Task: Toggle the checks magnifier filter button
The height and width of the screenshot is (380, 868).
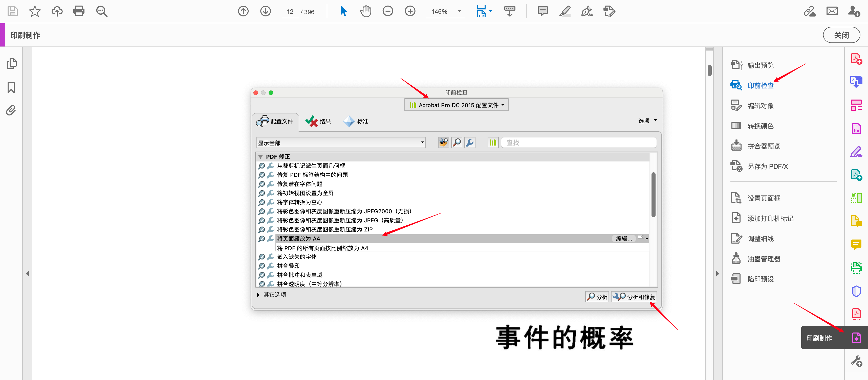Action: [457, 142]
